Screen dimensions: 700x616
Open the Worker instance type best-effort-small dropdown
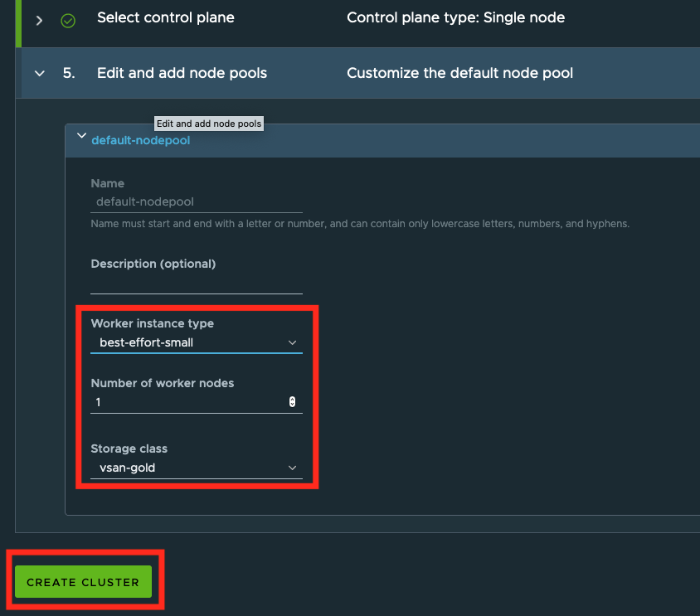197,342
